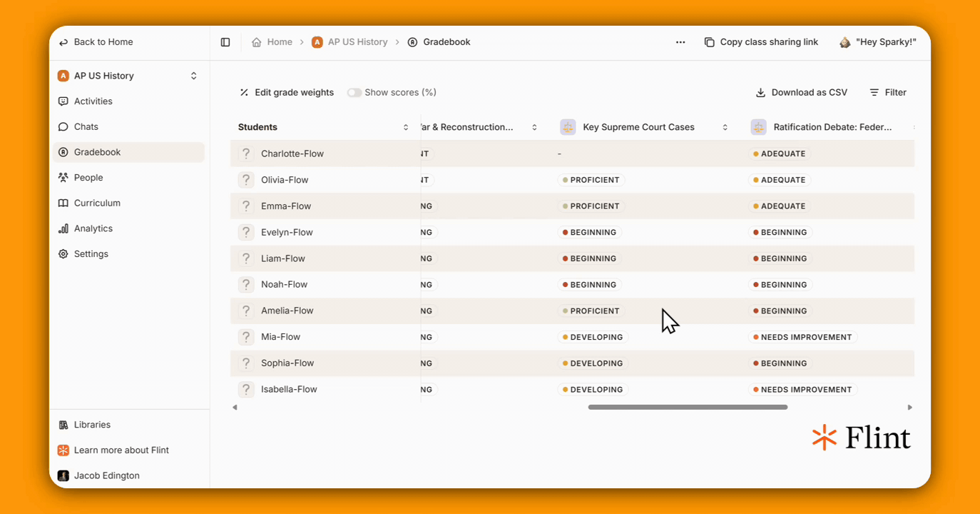Open Settings in sidebar

(128, 254)
